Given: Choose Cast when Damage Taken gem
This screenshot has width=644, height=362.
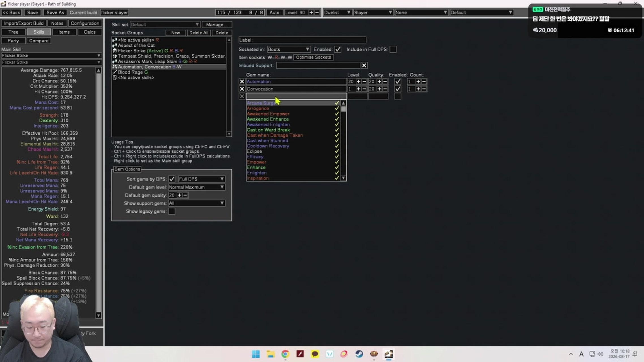Looking at the screenshot, I should pyautogui.click(x=293, y=135).
